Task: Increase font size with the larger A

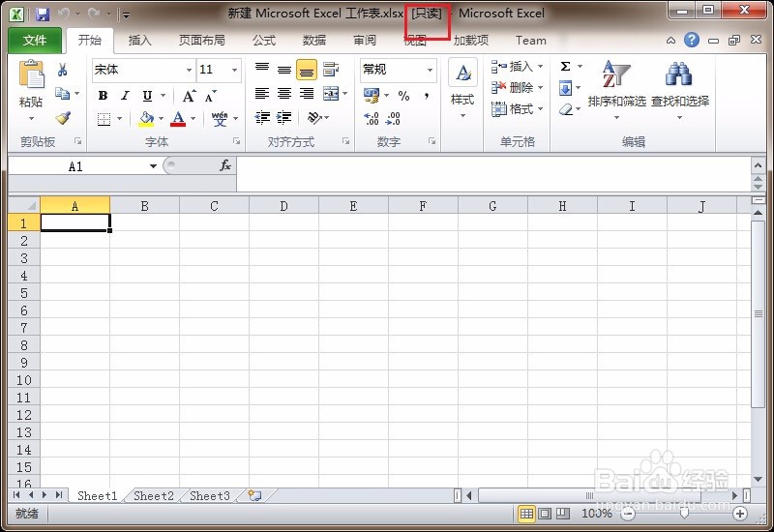Action: 189,95
